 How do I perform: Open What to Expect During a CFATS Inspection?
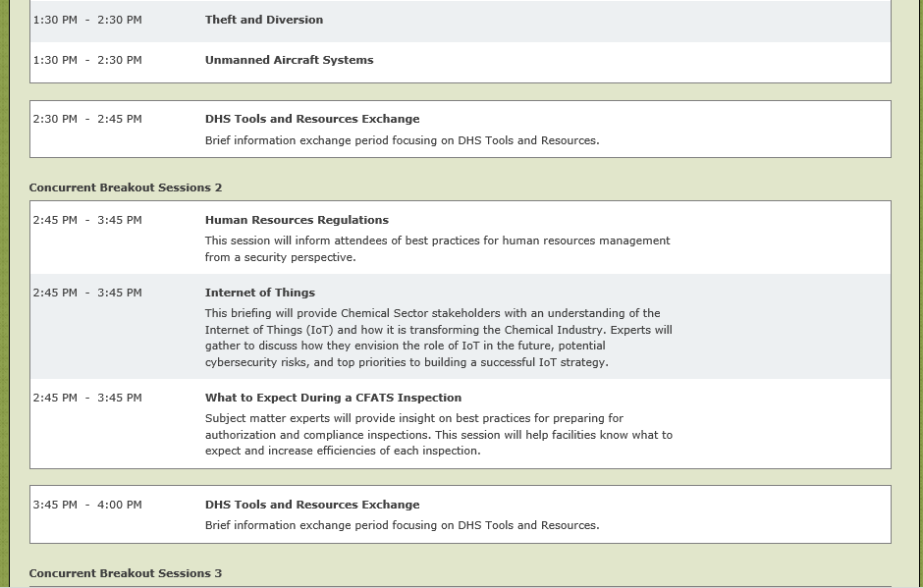click(333, 398)
